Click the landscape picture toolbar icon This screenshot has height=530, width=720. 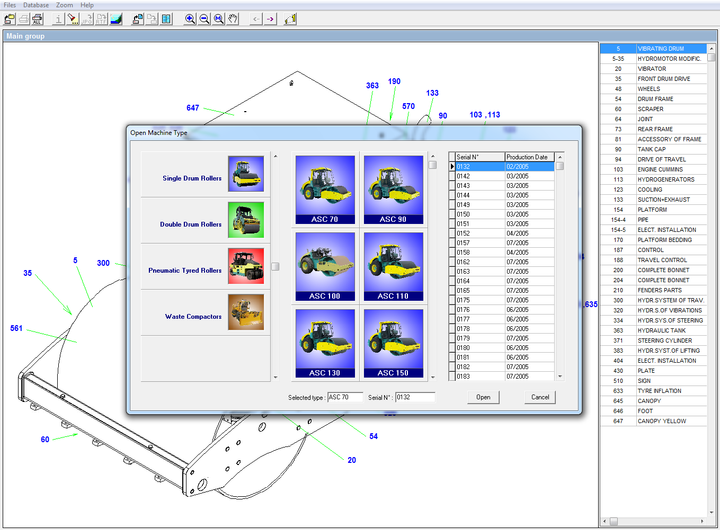[116, 19]
